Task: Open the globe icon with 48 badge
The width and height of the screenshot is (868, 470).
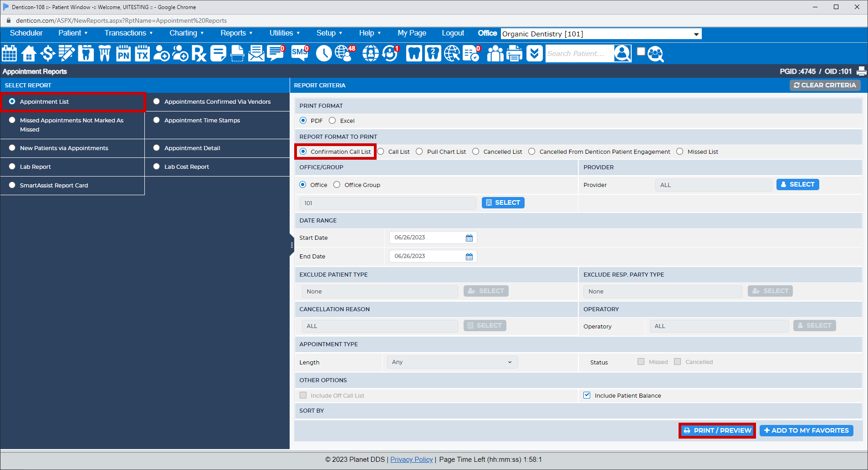Action: 345,53
